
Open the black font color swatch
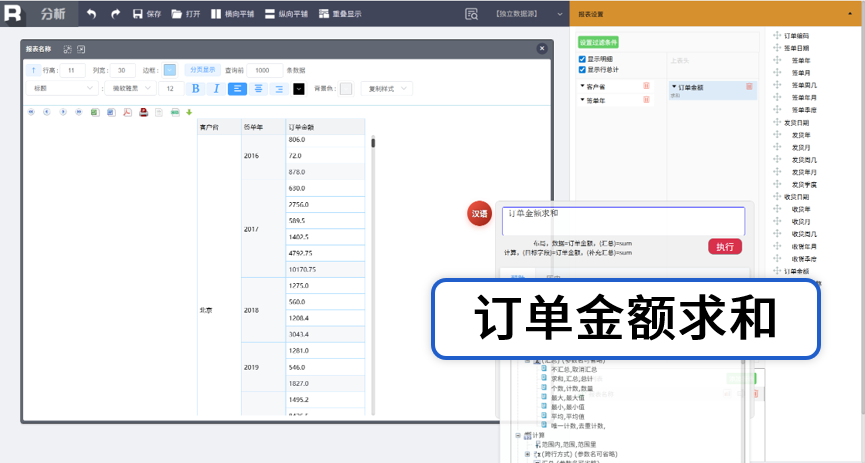point(298,89)
